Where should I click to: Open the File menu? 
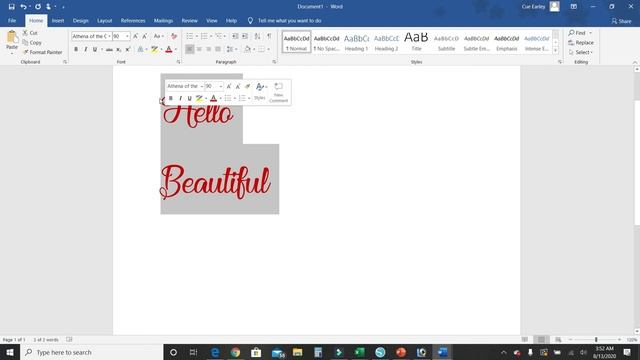pyautogui.click(x=12, y=20)
